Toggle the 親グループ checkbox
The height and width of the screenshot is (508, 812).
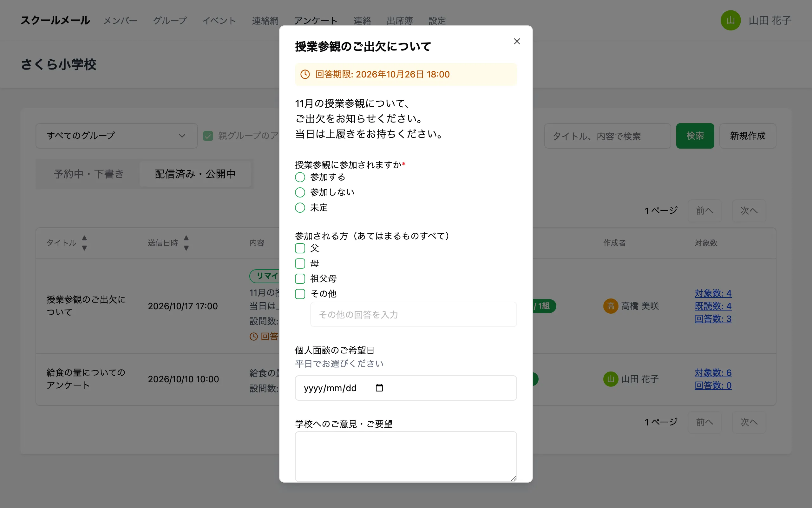(x=208, y=136)
